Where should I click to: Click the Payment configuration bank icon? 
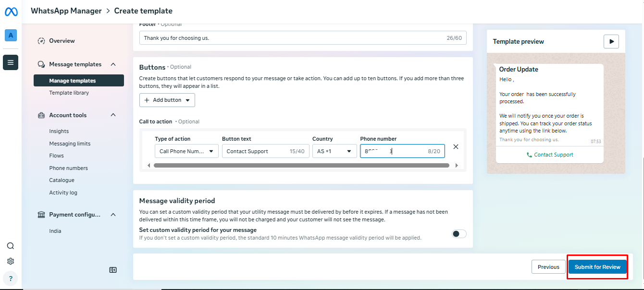pos(41,215)
